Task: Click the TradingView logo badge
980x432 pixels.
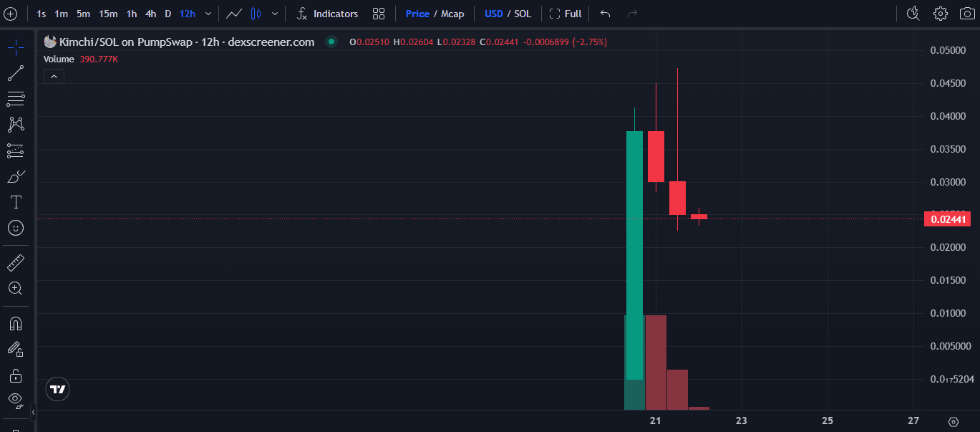Action: (58, 390)
